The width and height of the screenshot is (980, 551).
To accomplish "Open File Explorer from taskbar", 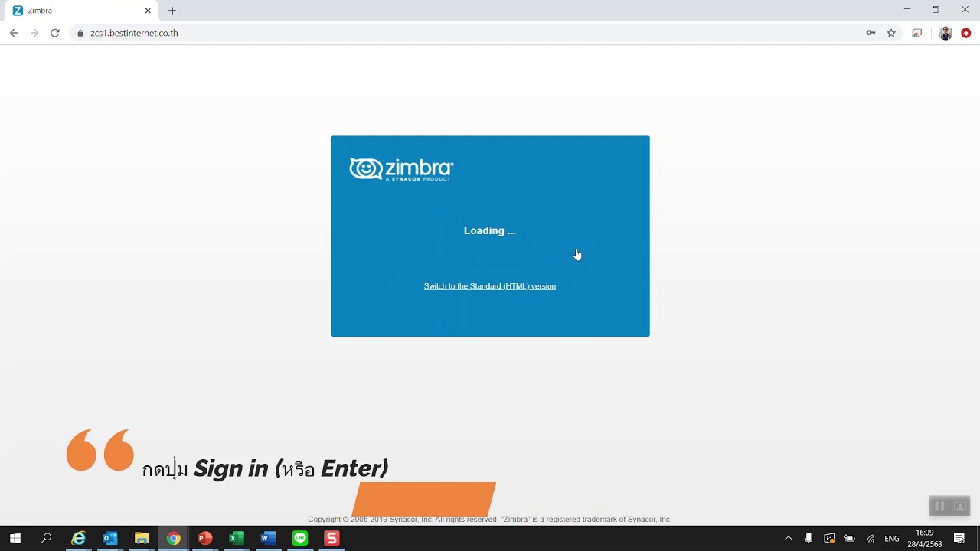I will pyautogui.click(x=142, y=538).
